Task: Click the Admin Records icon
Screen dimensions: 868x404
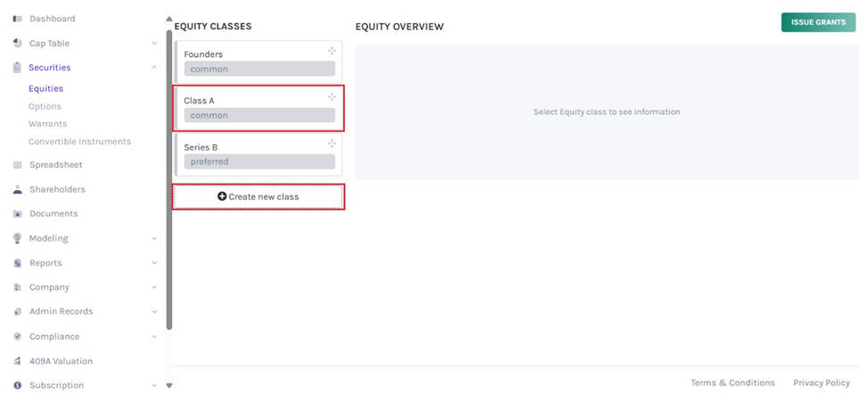Action: pos(17,311)
